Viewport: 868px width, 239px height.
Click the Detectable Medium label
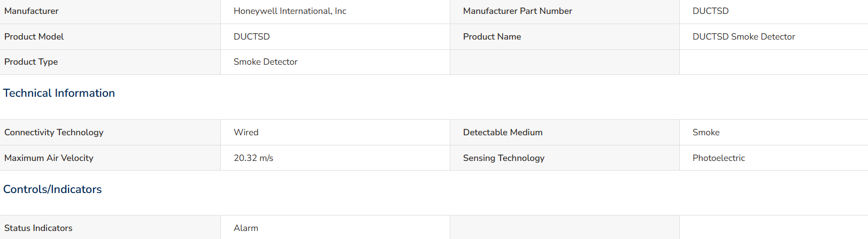click(x=502, y=133)
